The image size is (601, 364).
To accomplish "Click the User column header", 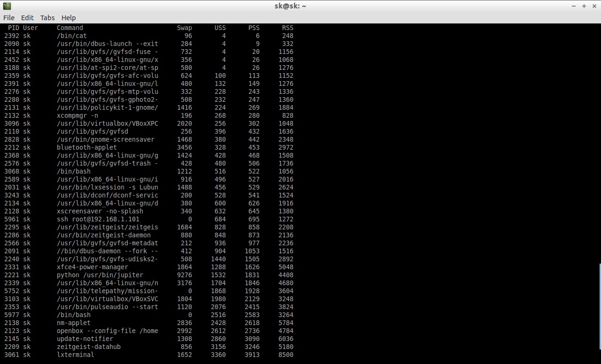I will coord(31,28).
